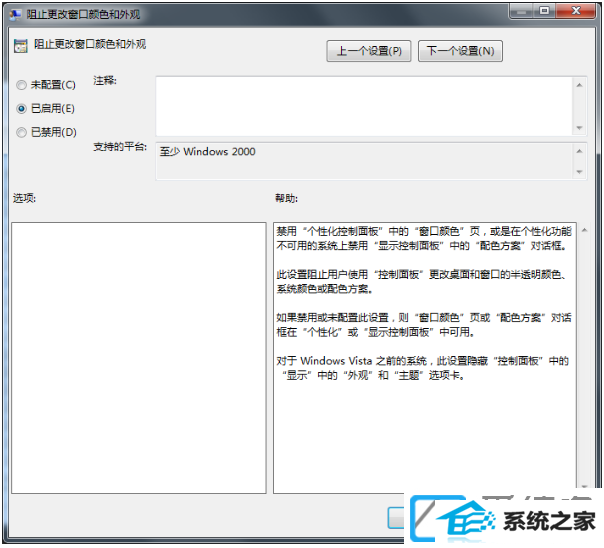Click the 帮助 label
Image resolution: width=604 pixels, height=548 pixels.
pyautogui.click(x=286, y=198)
